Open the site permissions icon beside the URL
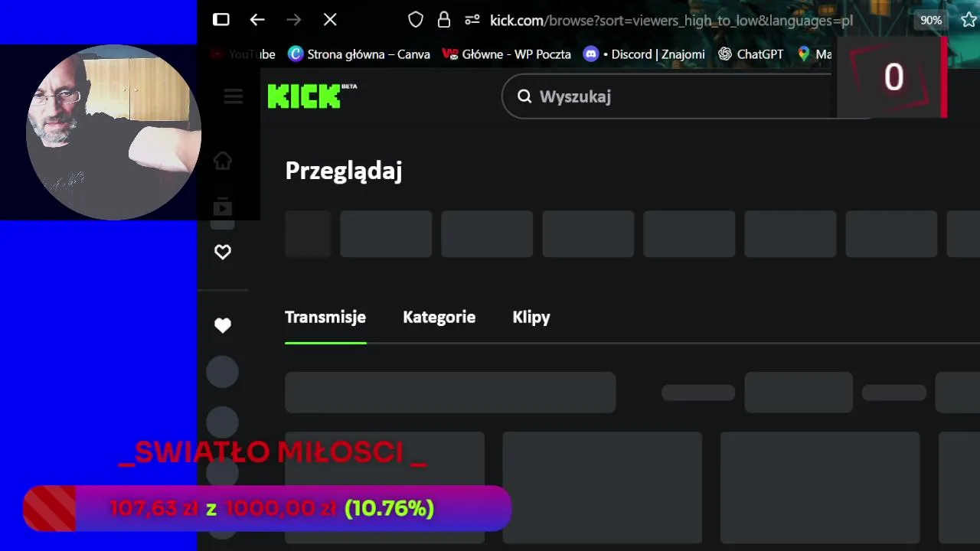This screenshot has width=980, height=551. (x=472, y=20)
